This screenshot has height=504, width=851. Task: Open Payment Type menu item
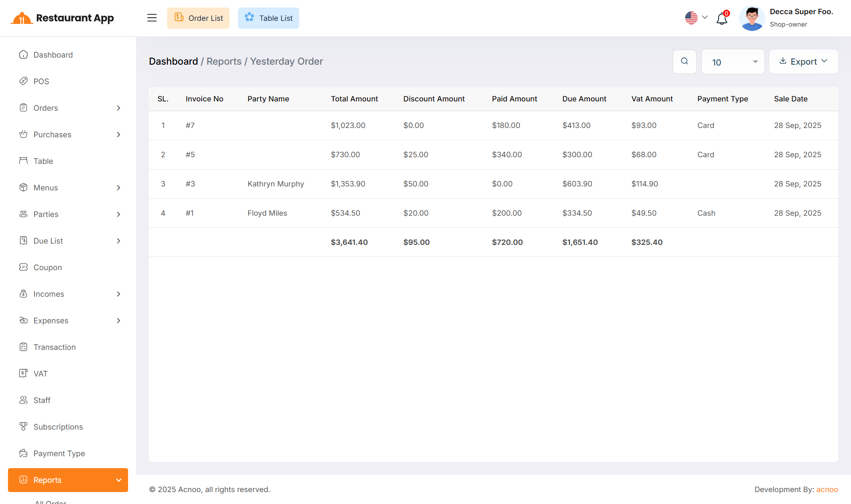pyautogui.click(x=59, y=454)
